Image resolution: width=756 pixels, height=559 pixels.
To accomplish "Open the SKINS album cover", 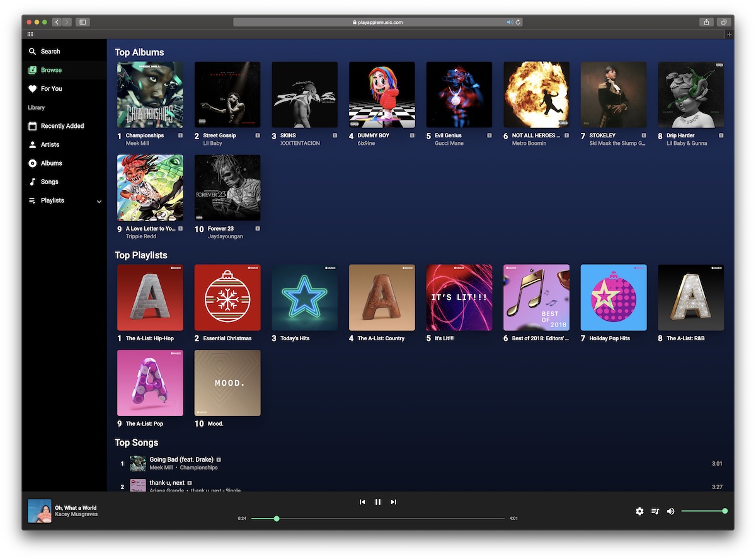I will point(304,95).
